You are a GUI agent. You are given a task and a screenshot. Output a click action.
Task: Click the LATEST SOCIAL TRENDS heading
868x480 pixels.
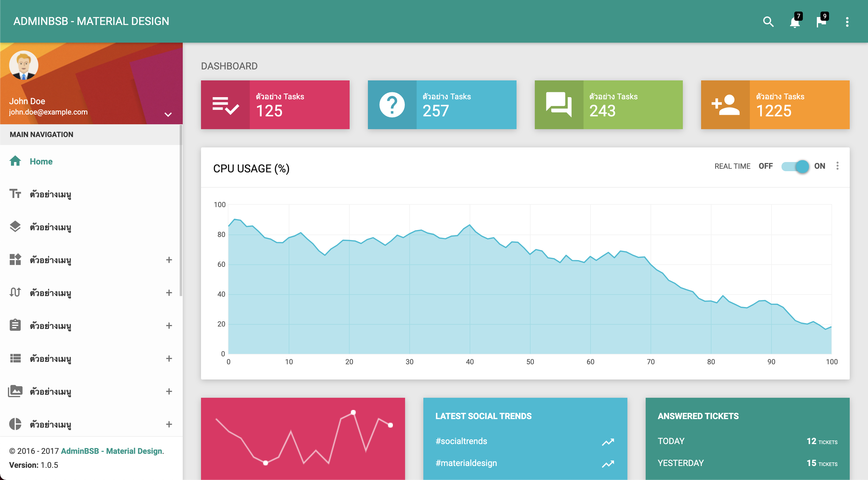tap(484, 416)
